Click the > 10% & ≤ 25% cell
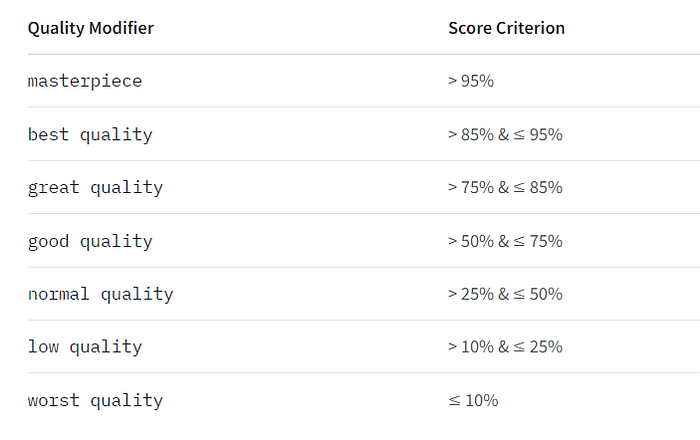Viewport: 700px width, 440px height. [505, 347]
